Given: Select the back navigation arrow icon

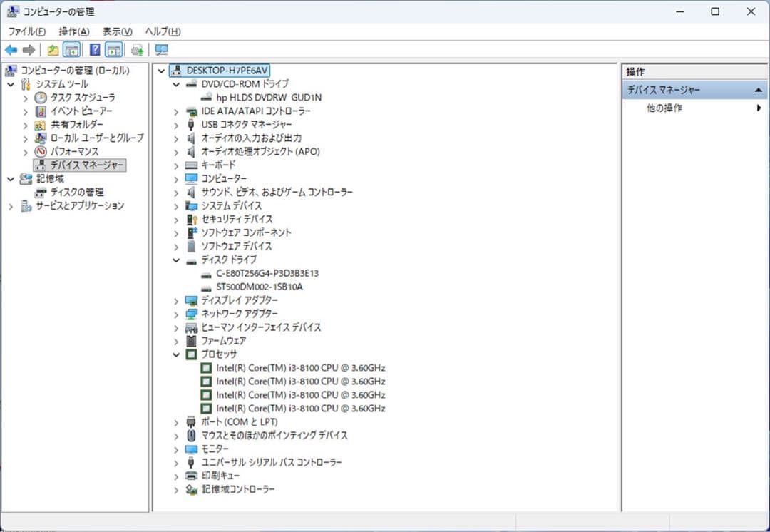Looking at the screenshot, I should coord(11,49).
